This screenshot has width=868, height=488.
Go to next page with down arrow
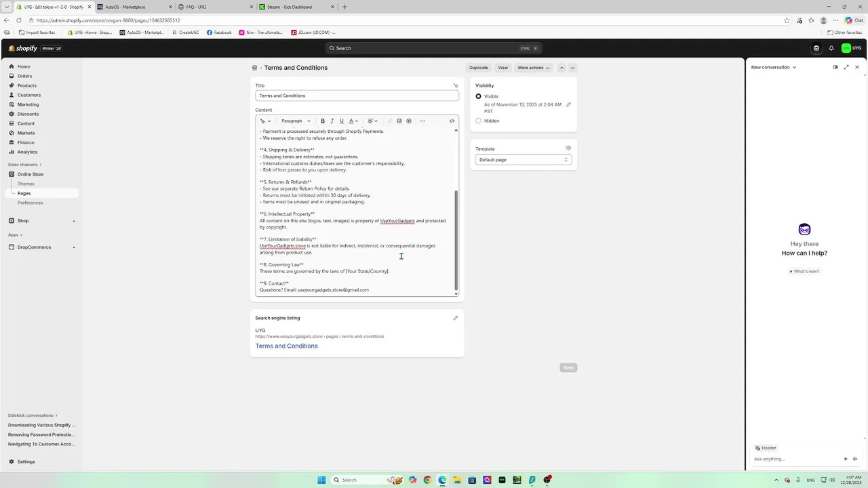[572, 68]
